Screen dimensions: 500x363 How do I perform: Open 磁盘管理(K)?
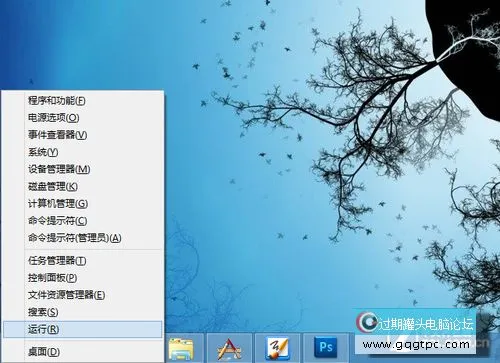(83, 186)
